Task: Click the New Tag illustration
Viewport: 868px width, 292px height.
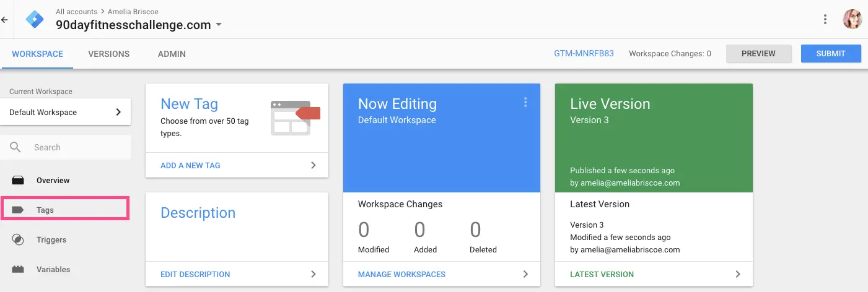Action: click(x=295, y=118)
